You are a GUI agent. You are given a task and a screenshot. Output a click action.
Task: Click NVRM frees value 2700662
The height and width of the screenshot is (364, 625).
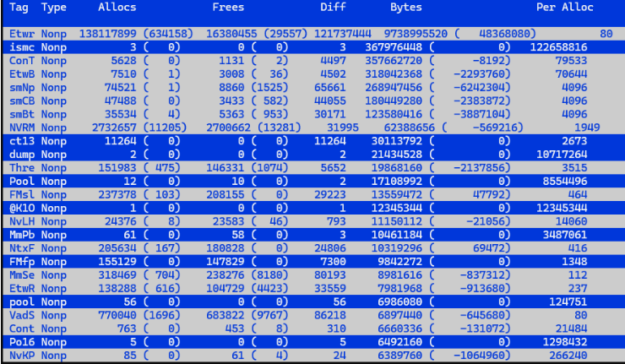228,128
